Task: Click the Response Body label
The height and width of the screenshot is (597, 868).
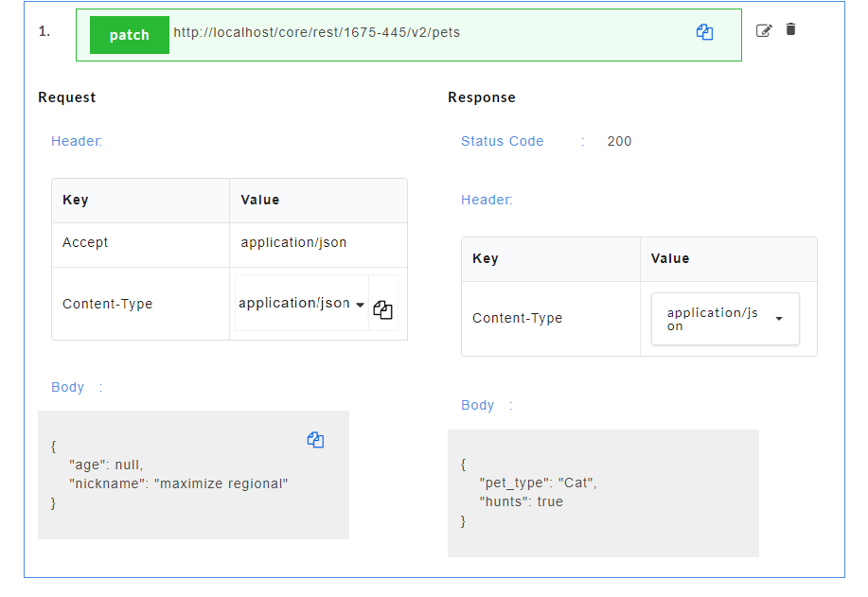Action: 478,405
